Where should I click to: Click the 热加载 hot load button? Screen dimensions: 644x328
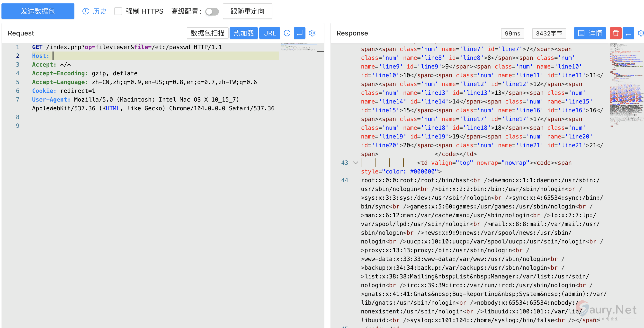click(x=243, y=33)
